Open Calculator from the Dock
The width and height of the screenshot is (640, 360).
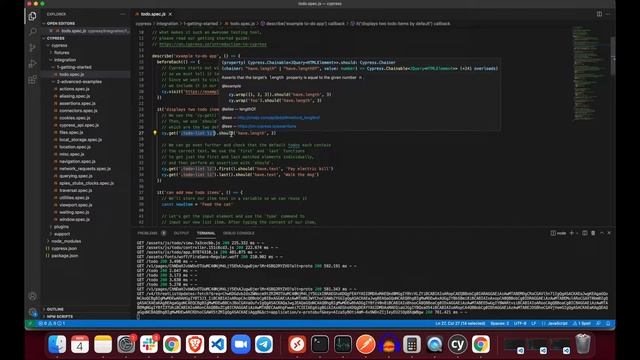click(412, 344)
